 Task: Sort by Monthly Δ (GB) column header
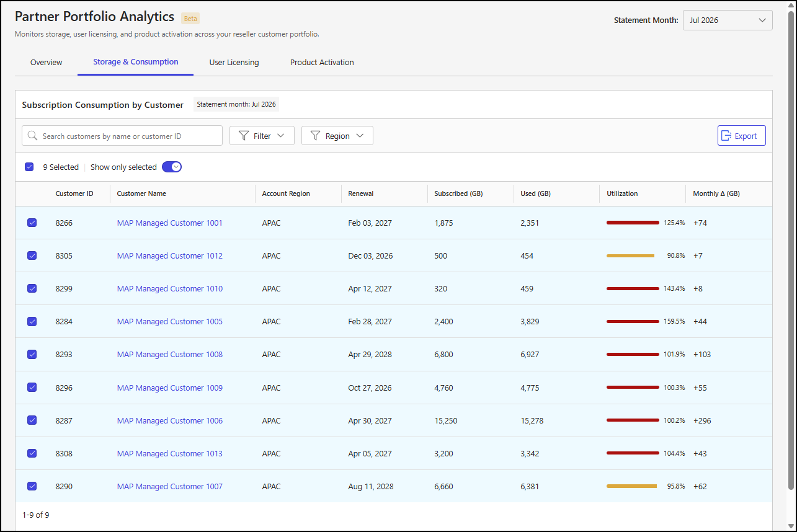coord(716,193)
